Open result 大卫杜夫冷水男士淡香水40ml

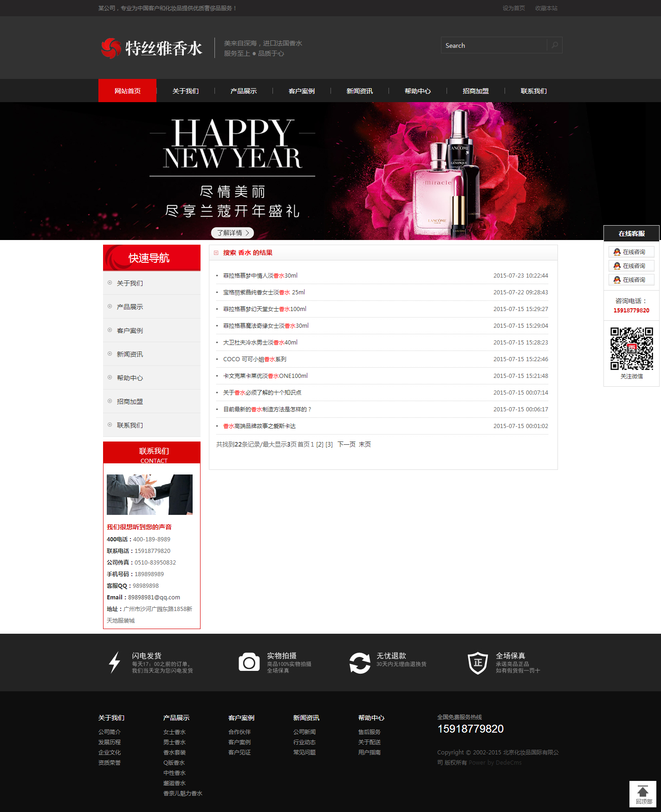[x=260, y=343]
